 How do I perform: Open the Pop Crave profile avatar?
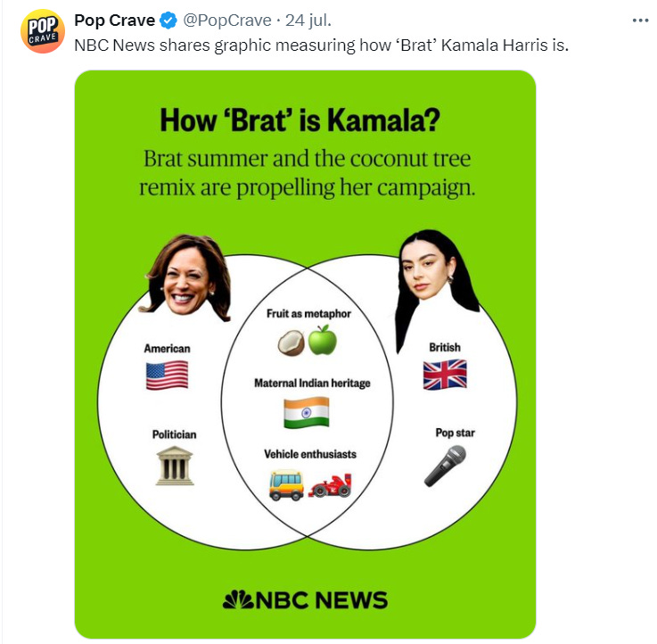tap(42, 31)
